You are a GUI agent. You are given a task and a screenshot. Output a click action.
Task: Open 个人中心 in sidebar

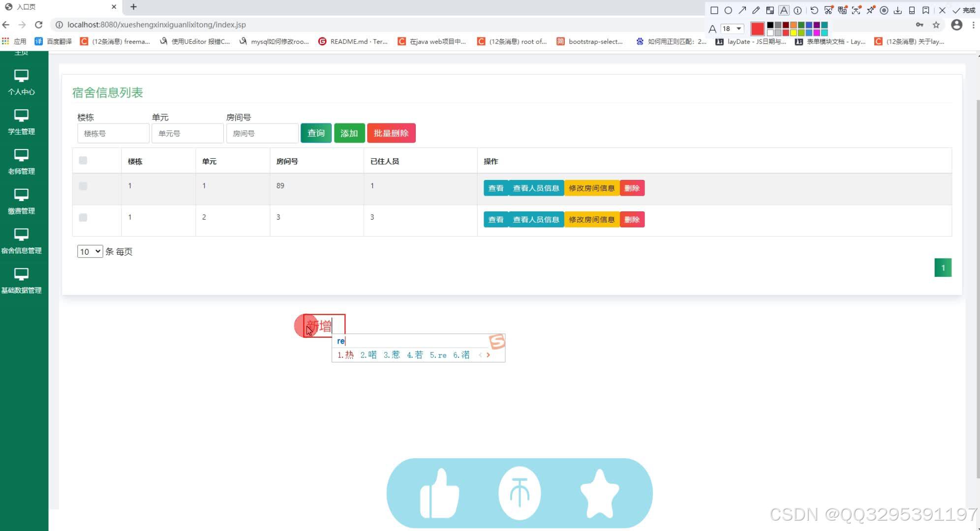(x=21, y=82)
